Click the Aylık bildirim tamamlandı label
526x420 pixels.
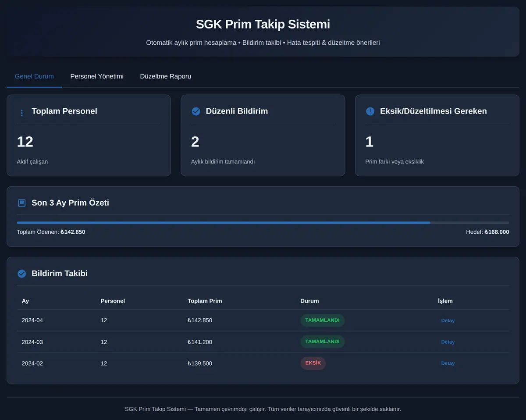223,162
